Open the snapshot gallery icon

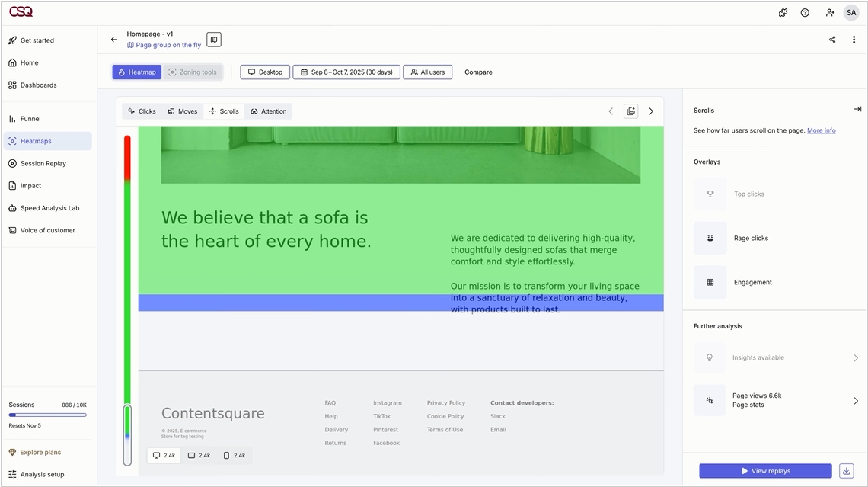[x=630, y=111]
